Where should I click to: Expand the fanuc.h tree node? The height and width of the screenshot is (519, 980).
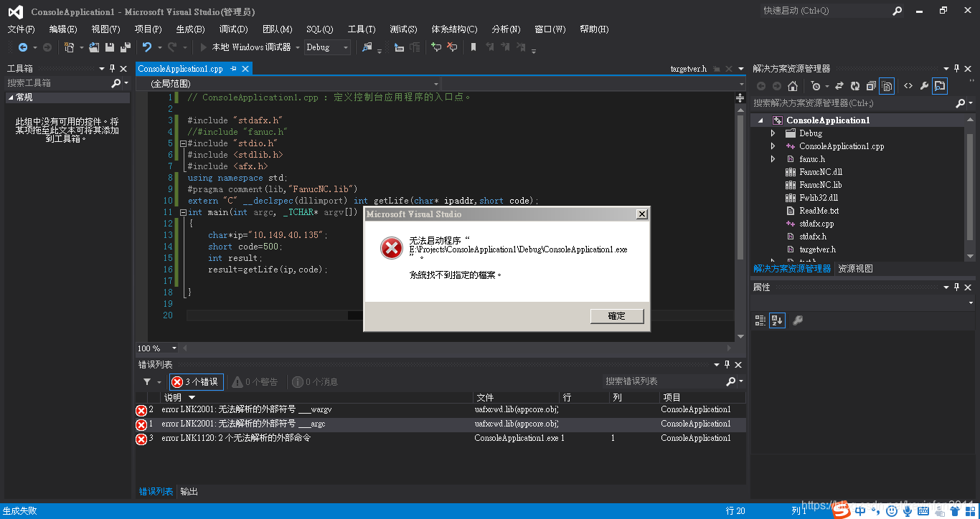[x=773, y=159]
